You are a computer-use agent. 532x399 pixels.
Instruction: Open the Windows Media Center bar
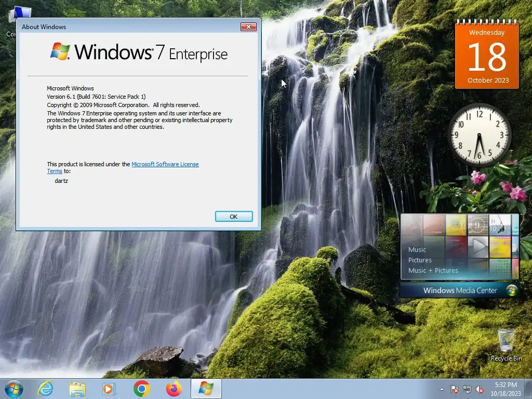[x=459, y=290]
